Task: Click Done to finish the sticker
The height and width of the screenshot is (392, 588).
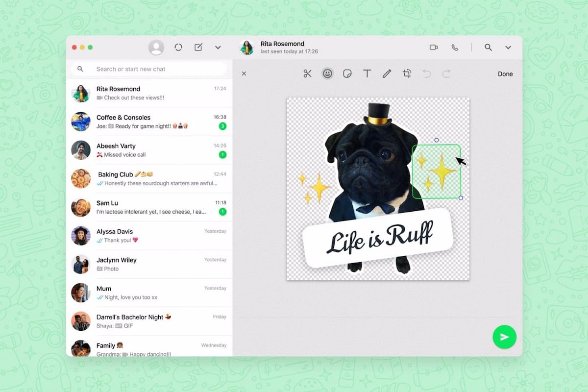Action: coord(505,73)
